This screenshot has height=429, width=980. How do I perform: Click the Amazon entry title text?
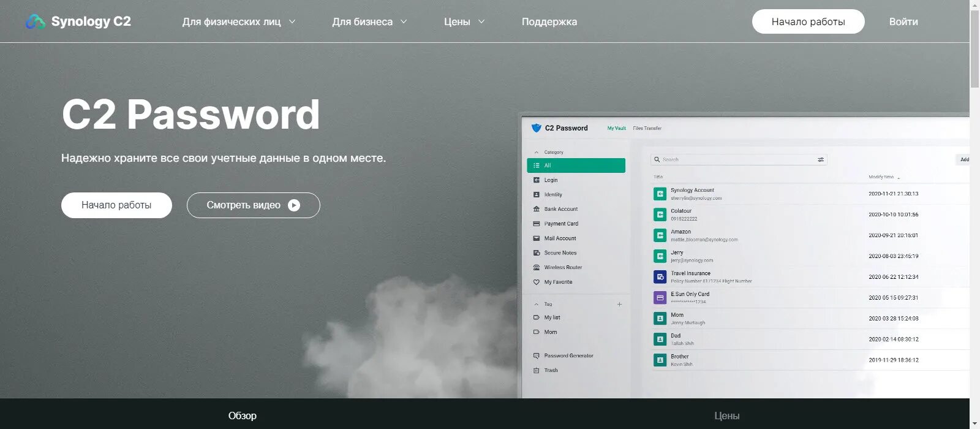tap(680, 232)
